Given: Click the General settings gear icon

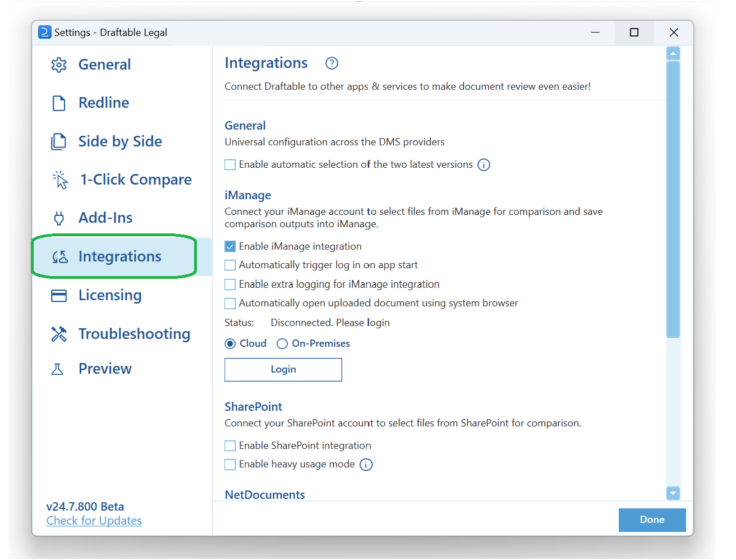Looking at the screenshot, I should 59,65.
